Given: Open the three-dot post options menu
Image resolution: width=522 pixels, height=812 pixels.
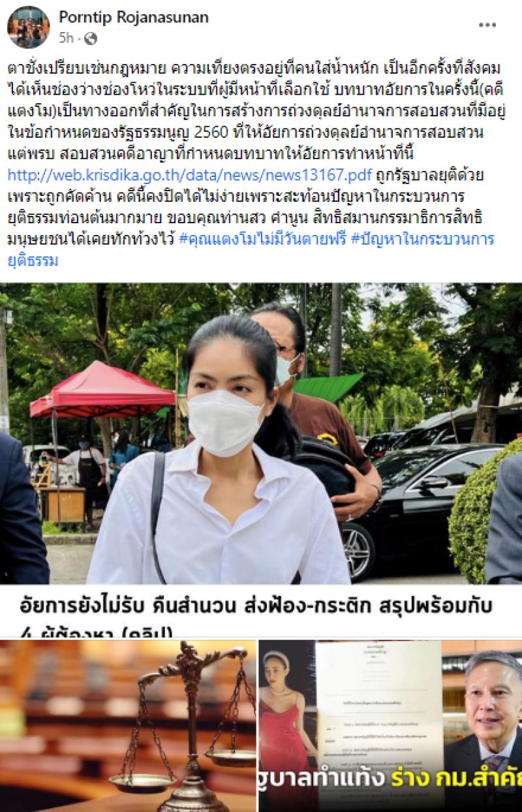Looking at the screenshot, I should [487, 25].
